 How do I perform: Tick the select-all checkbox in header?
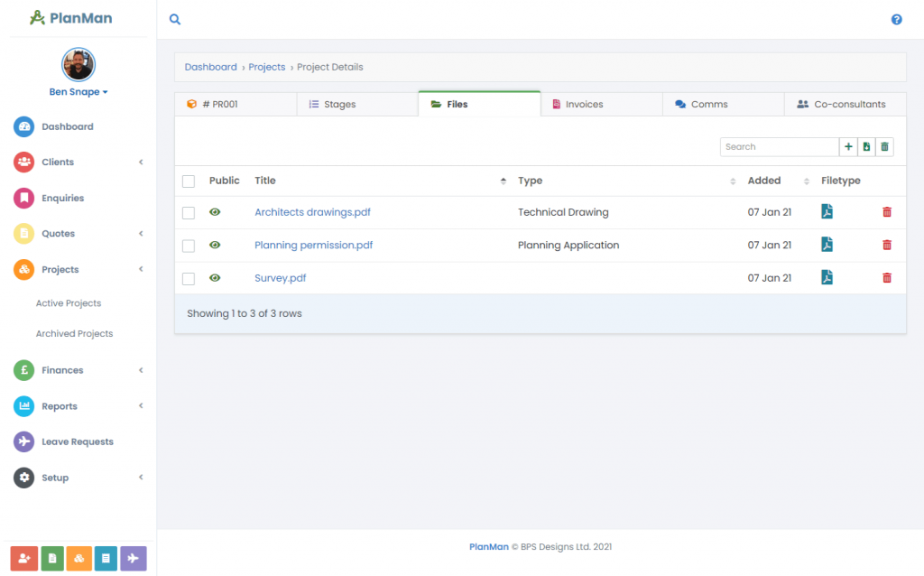pyautogui.click(x=189, y=181)
